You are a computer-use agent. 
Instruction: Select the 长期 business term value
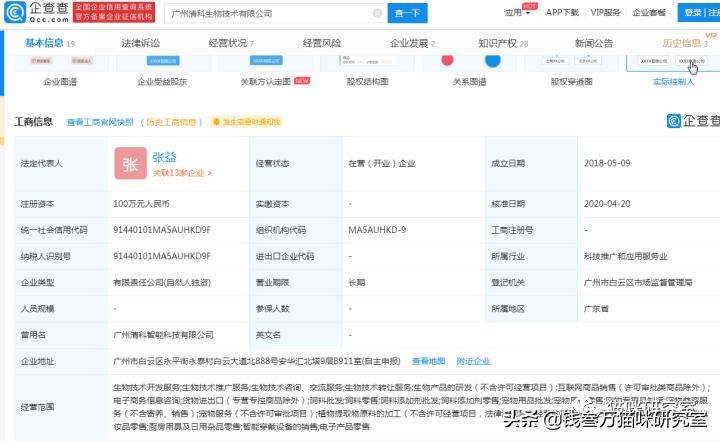click(356, 283)
